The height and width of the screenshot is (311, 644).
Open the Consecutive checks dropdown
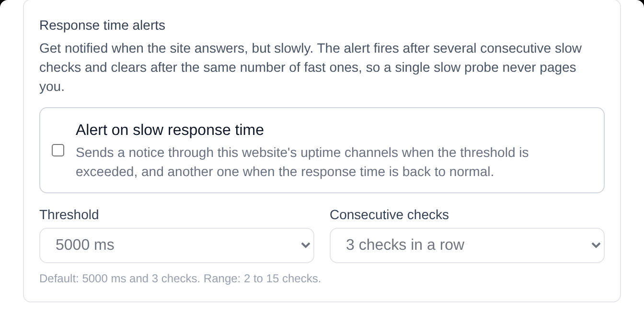tap(467, 245)
